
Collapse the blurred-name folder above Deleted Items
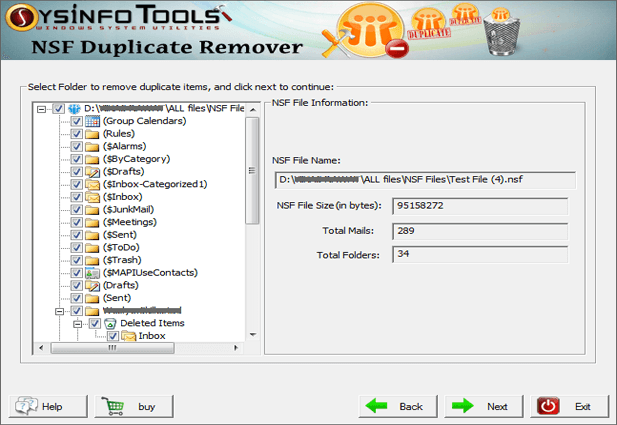[x=59, y=311]
